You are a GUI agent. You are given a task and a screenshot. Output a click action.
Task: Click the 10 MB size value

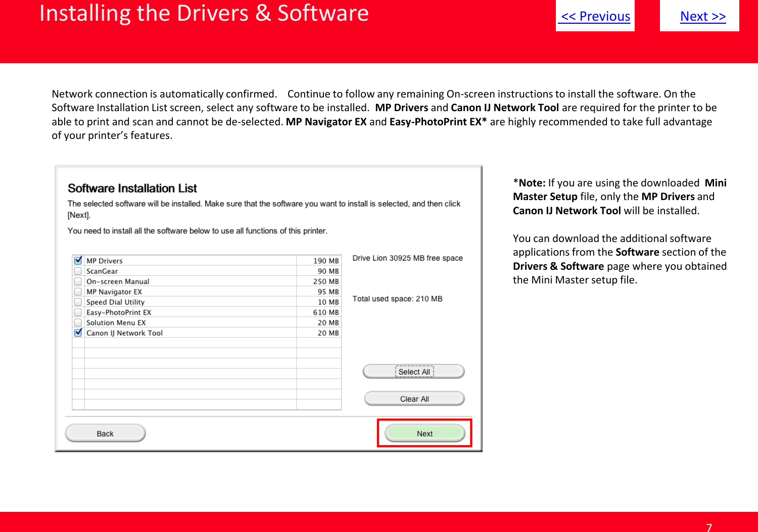328,302
